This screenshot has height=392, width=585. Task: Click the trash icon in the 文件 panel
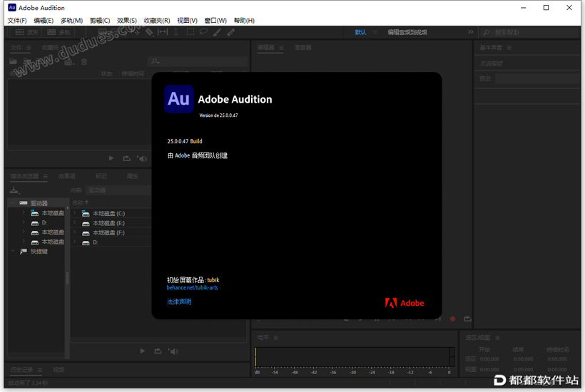(84, 62)
